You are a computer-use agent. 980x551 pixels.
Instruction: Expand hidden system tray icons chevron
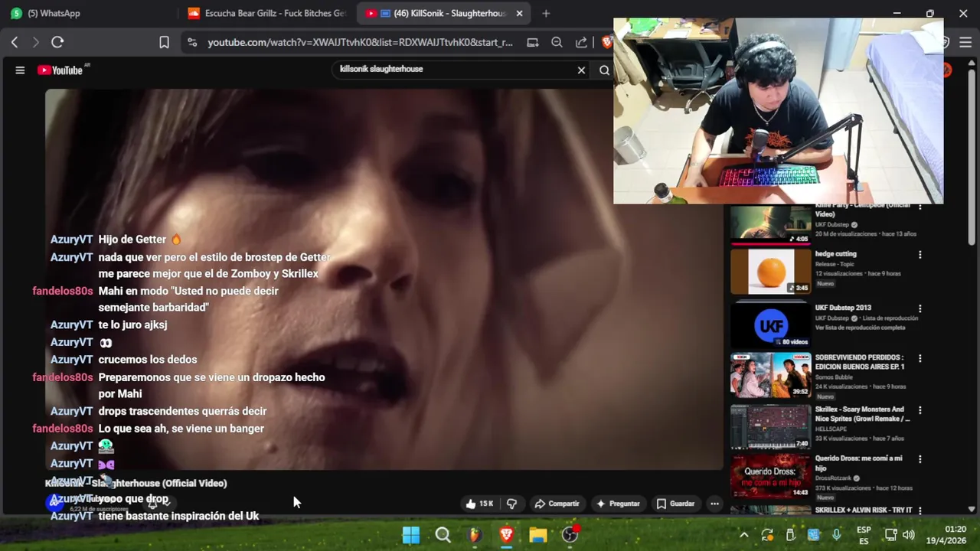743,535
